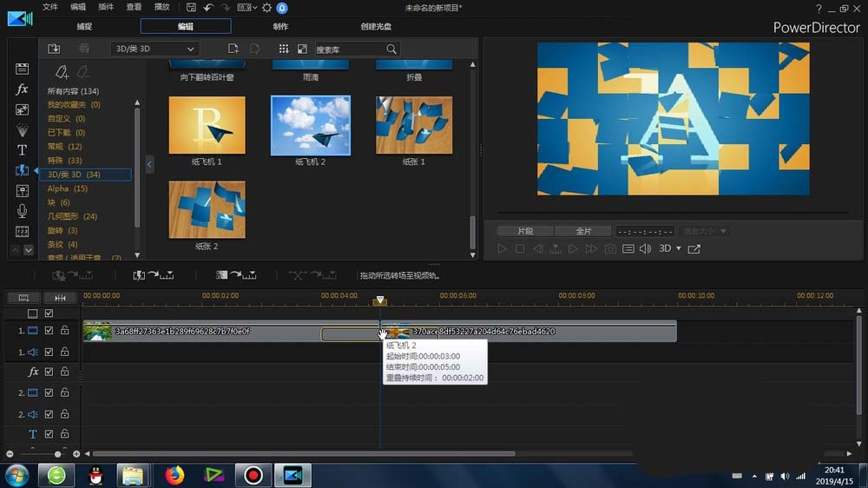Open the 3D mode dropdown arrow
Viewport: 868px width, 488px height.
[x=679, y=248]
